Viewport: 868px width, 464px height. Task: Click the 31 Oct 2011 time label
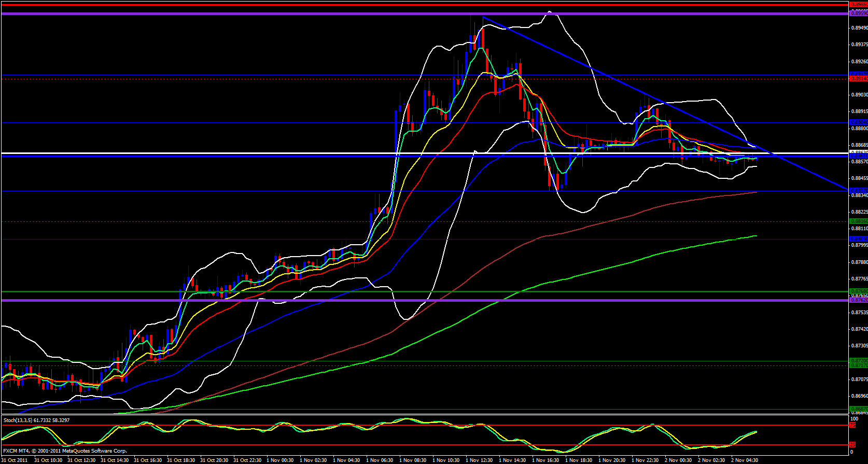point(15,460)
